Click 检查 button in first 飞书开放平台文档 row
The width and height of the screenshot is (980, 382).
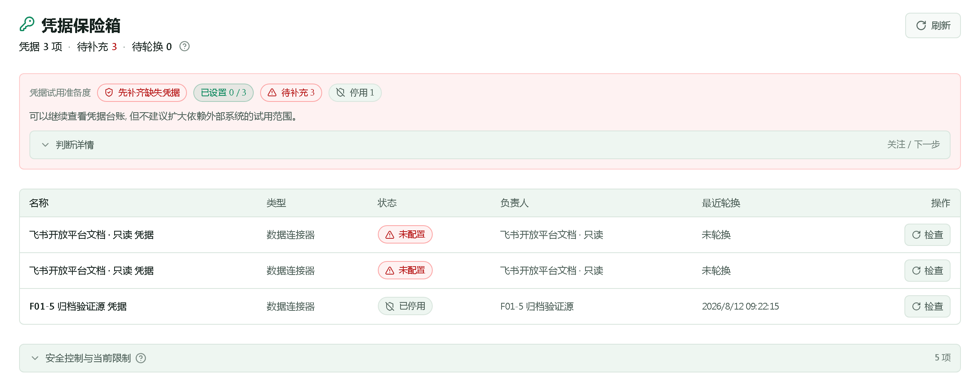[927, 235]
